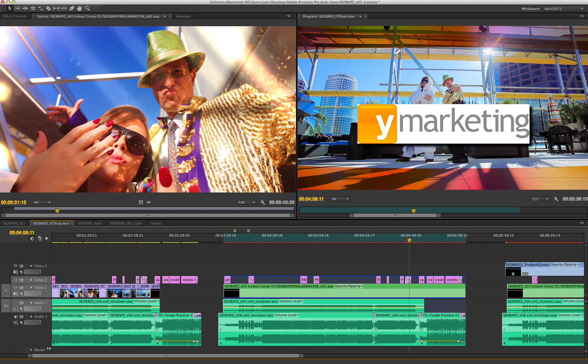Collapse the Audio 2 track
The height and width of the screenshot is (364, 588).
pyautogui.click(x=31, y=316)
